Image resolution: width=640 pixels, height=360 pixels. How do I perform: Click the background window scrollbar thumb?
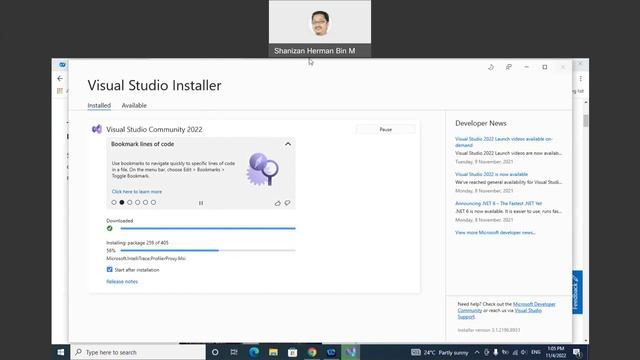coord(586,121)
